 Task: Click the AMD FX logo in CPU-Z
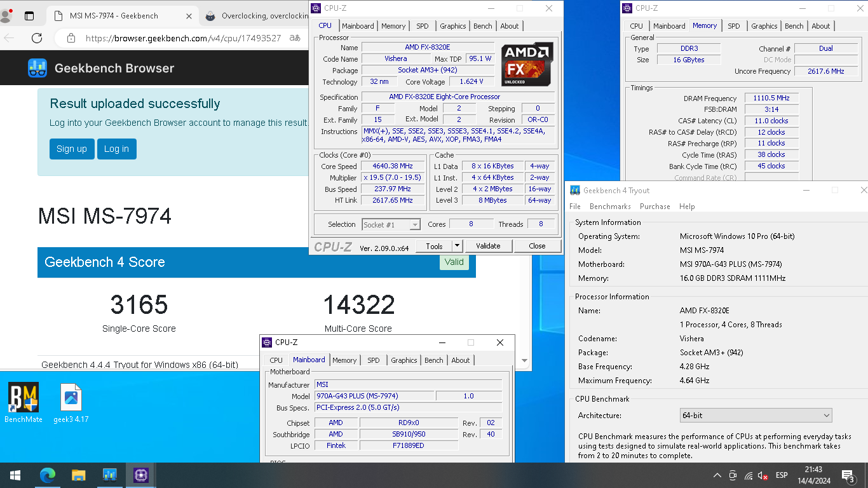527,65
